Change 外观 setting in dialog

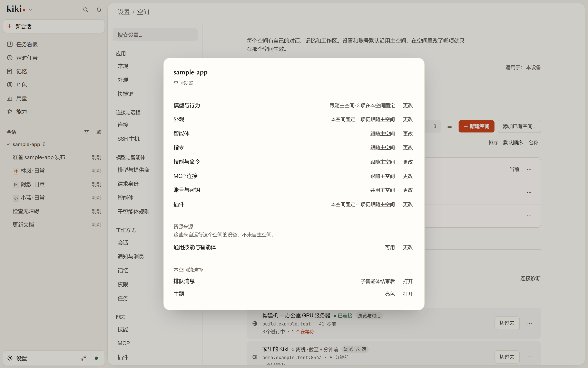[408, 119]
